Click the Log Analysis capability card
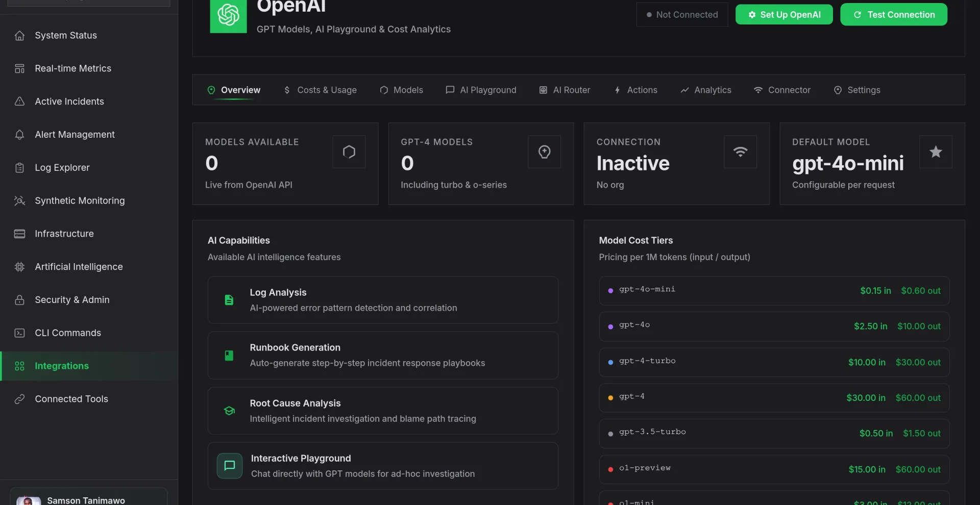The width and height of the screenshot is (980, 505). point(383,300)
